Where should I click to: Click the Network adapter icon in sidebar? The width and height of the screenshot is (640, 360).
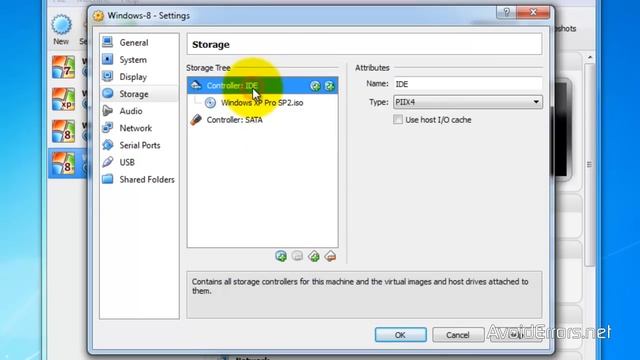point(108,127)
